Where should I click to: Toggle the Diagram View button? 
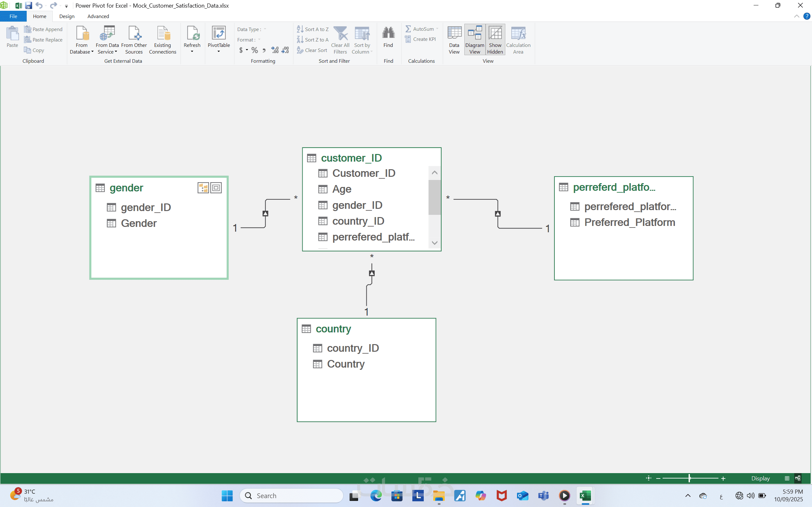475,40
